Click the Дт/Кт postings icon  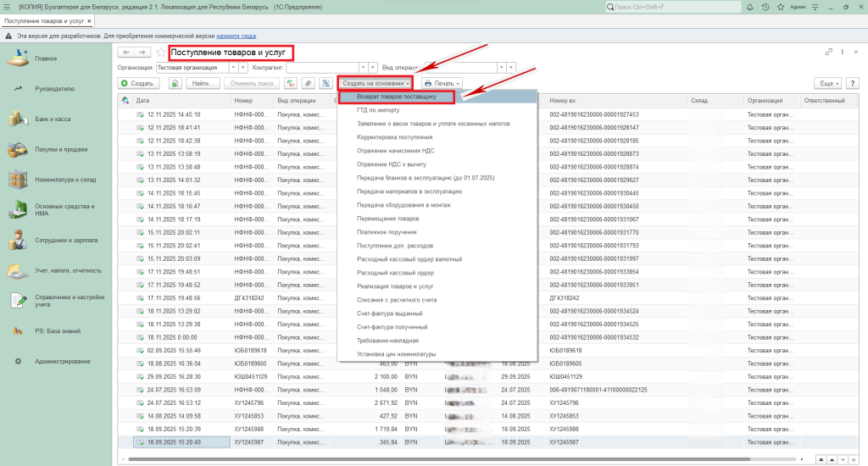click(x=292, y=83)
